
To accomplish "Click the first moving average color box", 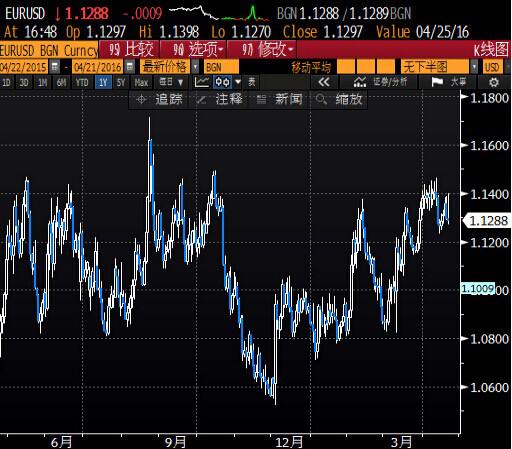I will (346, 67).
